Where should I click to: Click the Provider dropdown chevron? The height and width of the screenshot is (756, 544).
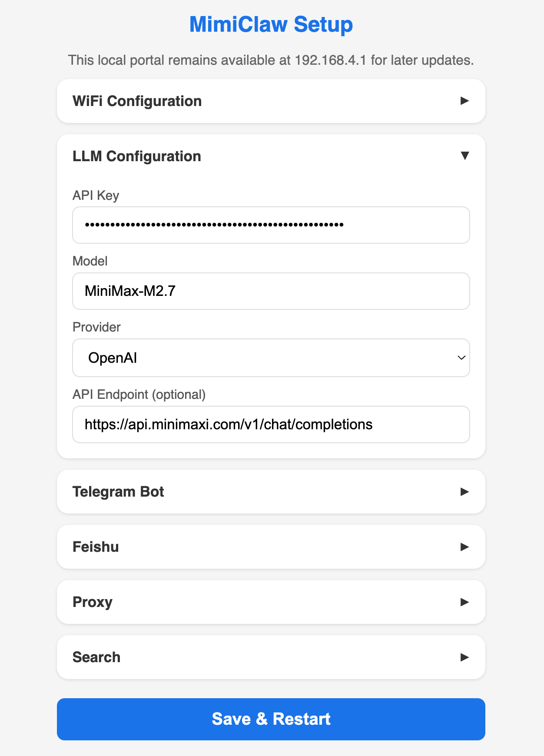point(461,358)
